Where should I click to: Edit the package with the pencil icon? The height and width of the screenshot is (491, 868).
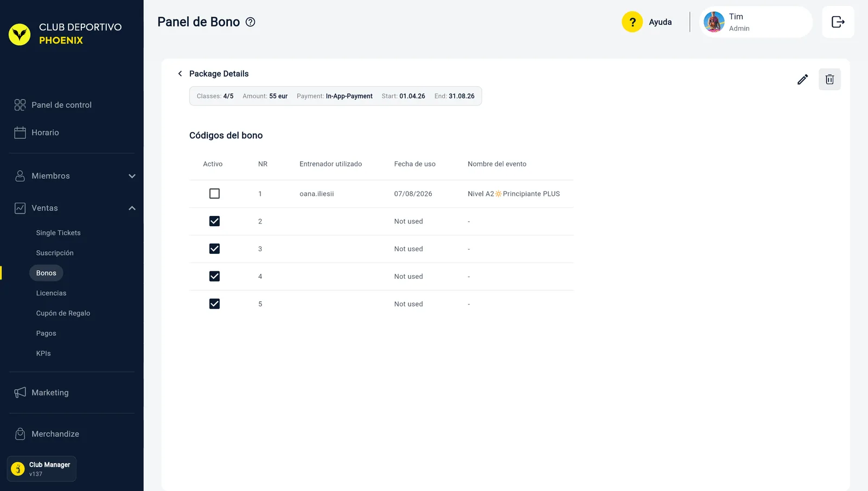[x=803, y=80]
